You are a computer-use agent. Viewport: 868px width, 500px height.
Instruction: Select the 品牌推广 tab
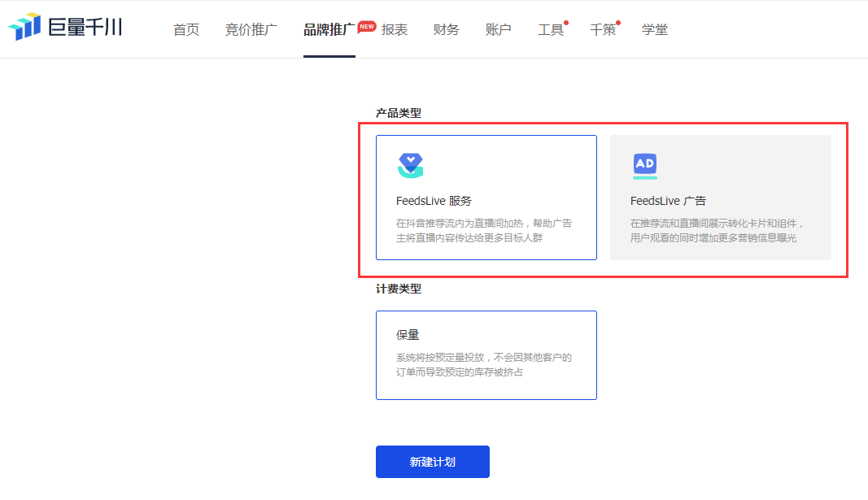pos(329,30)
